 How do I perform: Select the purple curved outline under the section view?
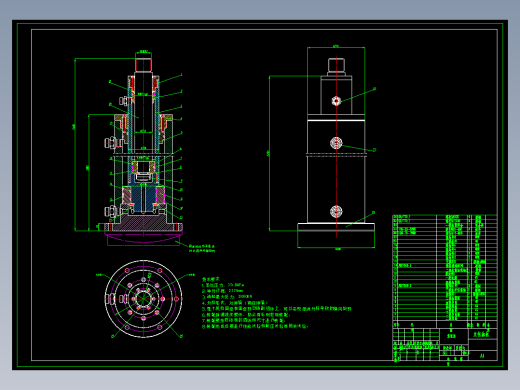(143, 239)
